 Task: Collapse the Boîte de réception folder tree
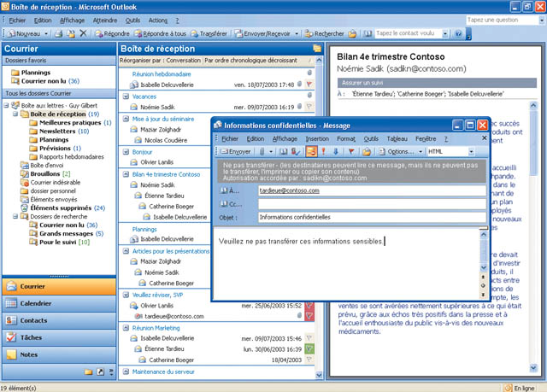click(x=15, y=114)
